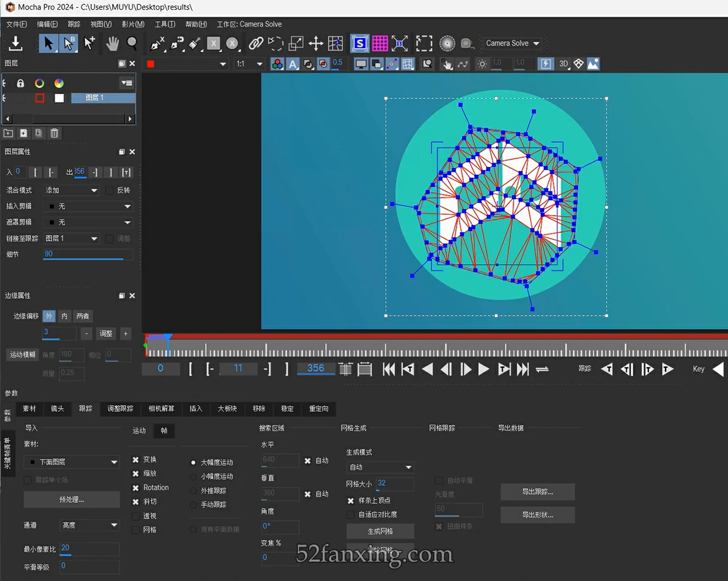
Task: Click the brightness sun icon
Action: (x=482, y=64)
